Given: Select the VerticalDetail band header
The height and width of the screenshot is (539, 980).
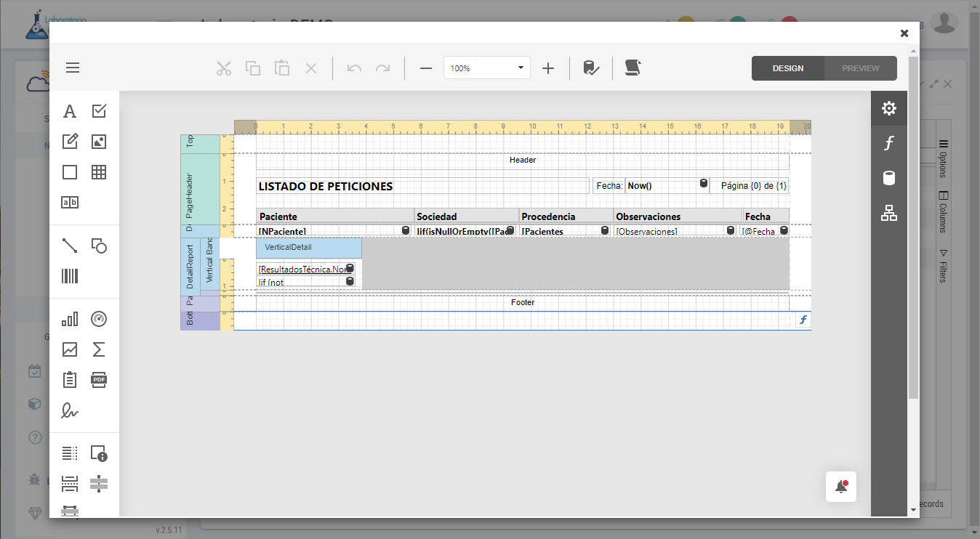Looking at the screenshot, I should point(309,248).
